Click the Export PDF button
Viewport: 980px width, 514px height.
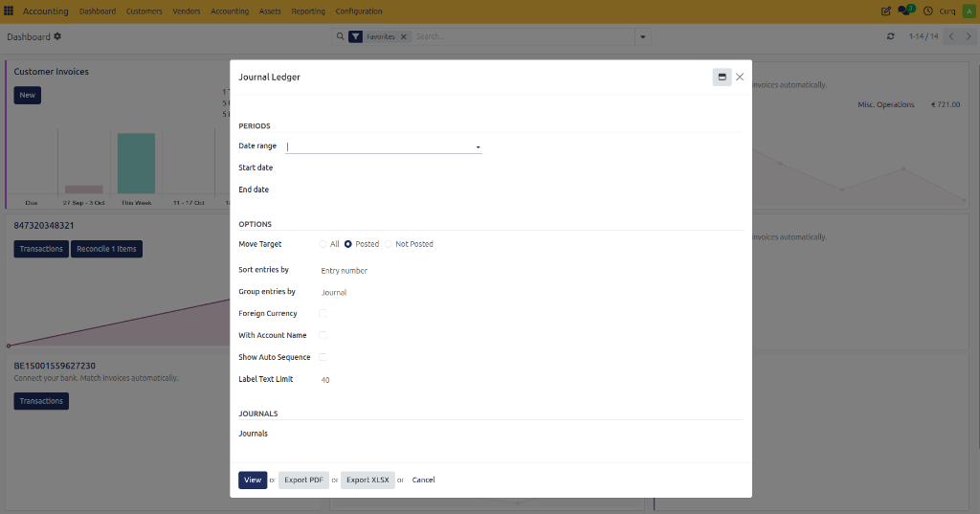tap(303, 480)
